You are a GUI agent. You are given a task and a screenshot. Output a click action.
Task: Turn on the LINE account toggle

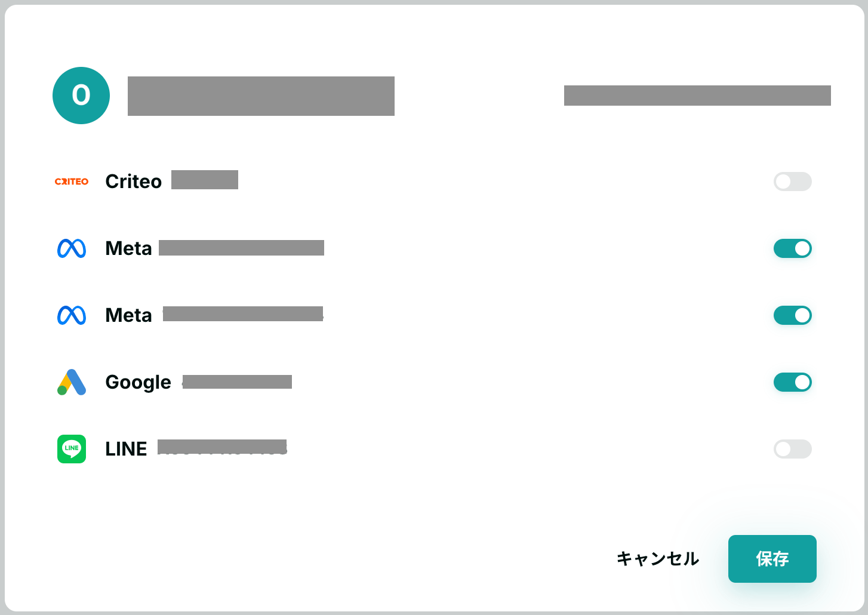(793, 449)
